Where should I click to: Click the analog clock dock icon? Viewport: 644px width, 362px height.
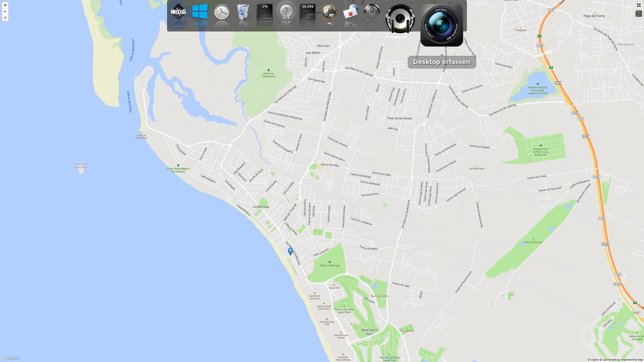coord(222,12)
